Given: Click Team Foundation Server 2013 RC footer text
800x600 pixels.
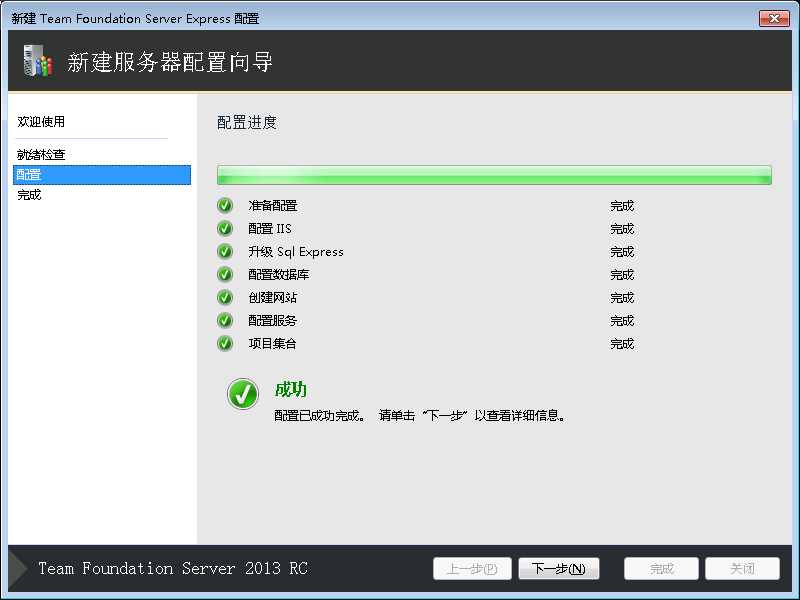Looking at the screenshot, I should [173, 568].
